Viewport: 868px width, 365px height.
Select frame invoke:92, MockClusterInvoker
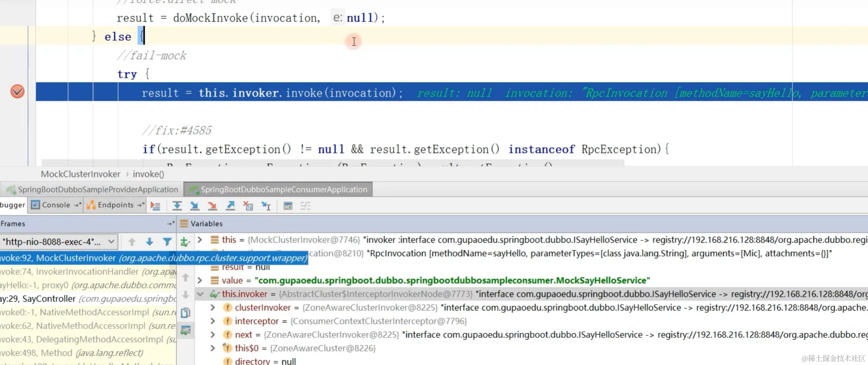coord(154,258)
